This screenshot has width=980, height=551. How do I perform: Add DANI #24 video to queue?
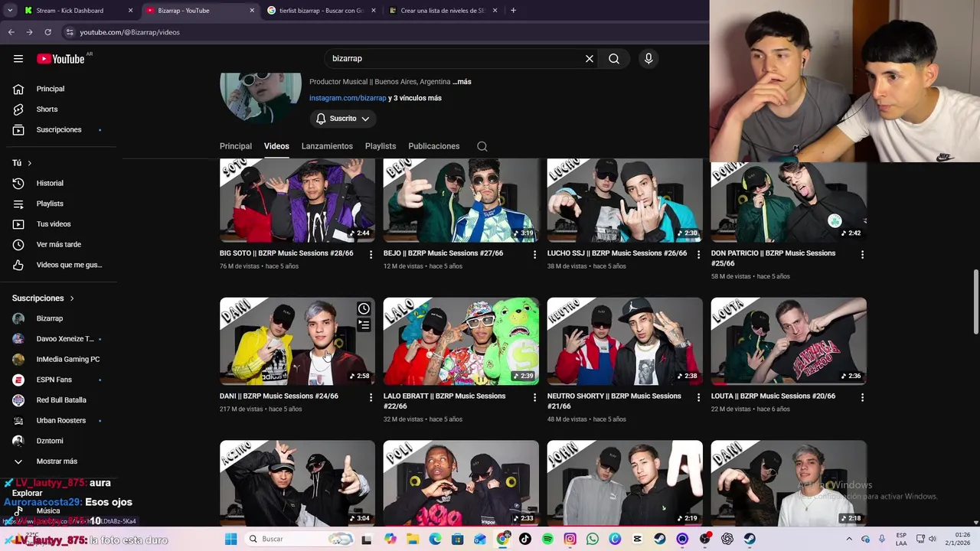coord(364,326)
